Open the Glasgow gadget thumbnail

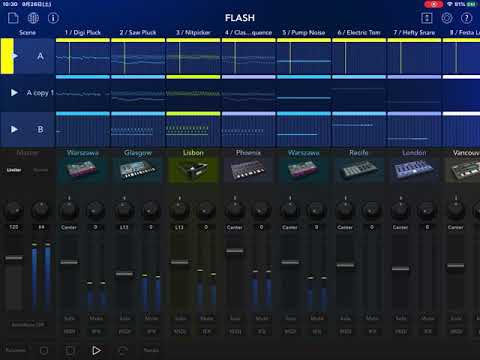tap(138, 170)
